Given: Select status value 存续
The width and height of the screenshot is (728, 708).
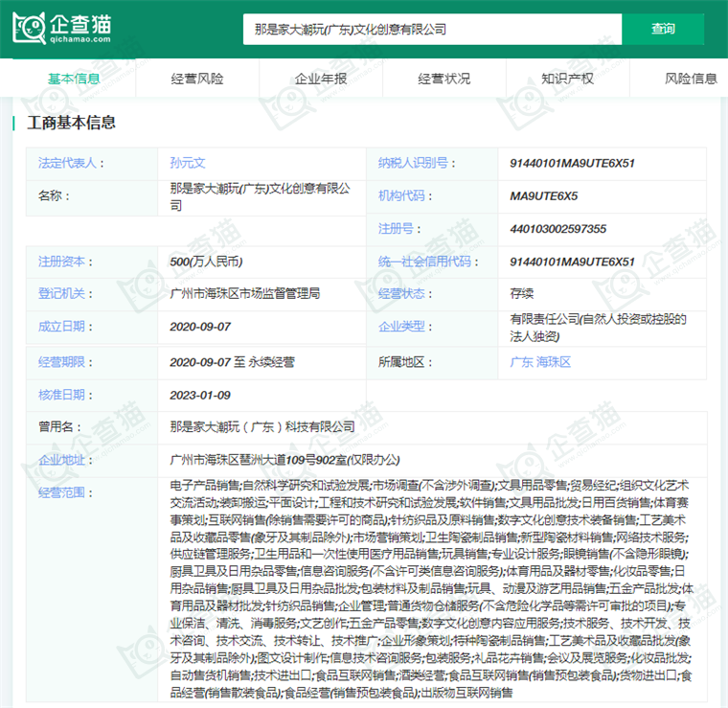Looking at the screenshot, I should [x=521, y=293].
